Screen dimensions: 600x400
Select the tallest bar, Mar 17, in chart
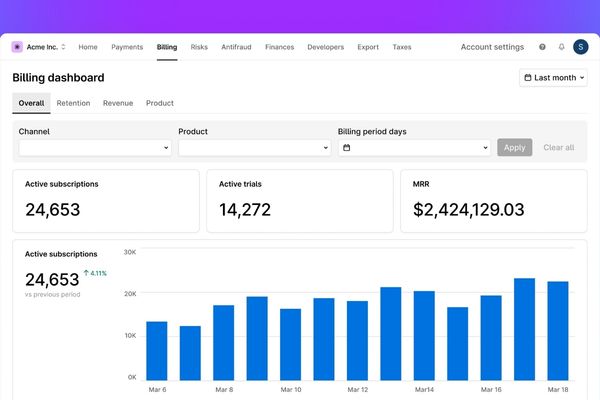tap(524, 329)
